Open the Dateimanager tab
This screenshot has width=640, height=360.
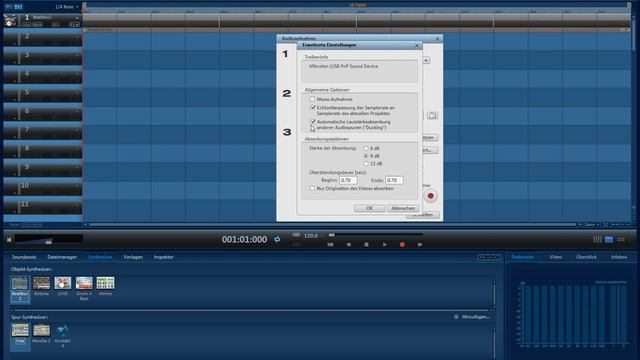[x=62, y=257]
